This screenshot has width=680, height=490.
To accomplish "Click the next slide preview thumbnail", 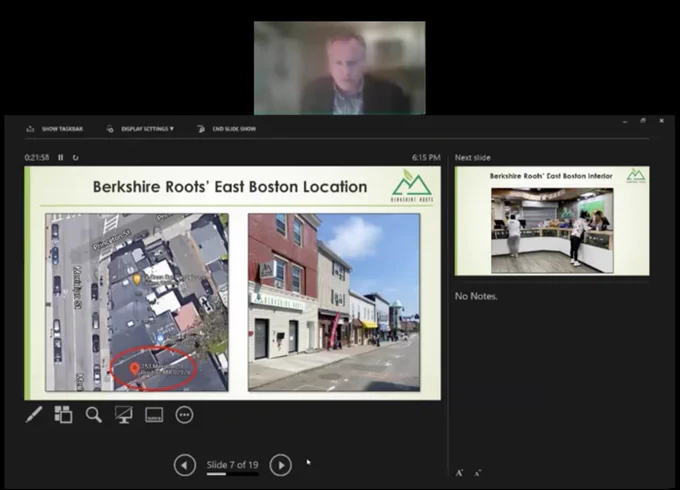I will click(552, 221).
